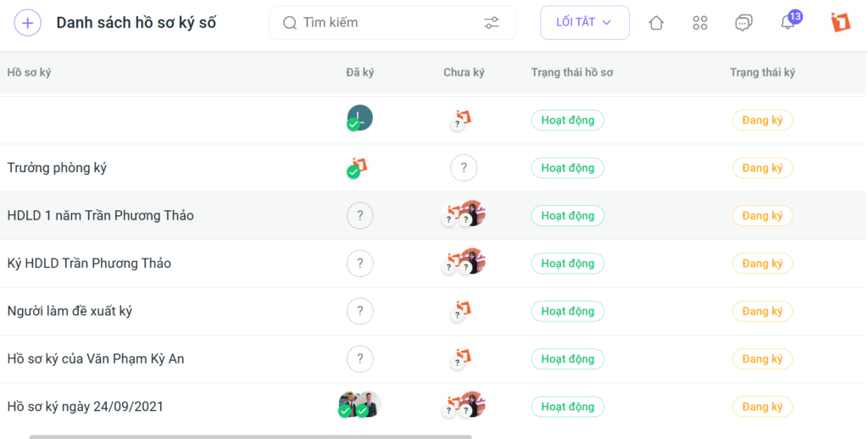Click the Hoạt động badge for Trưởng phòng ký

pyautogui.click(x=567, y=168)
